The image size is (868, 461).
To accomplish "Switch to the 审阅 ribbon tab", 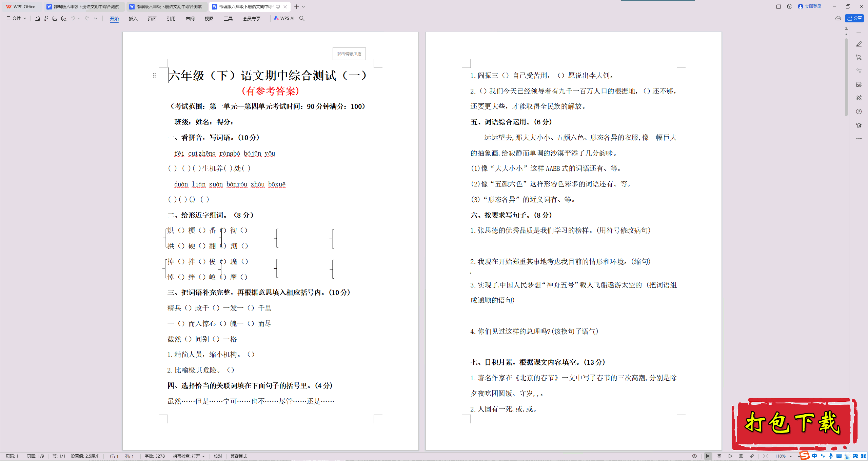I will point(190,19).
